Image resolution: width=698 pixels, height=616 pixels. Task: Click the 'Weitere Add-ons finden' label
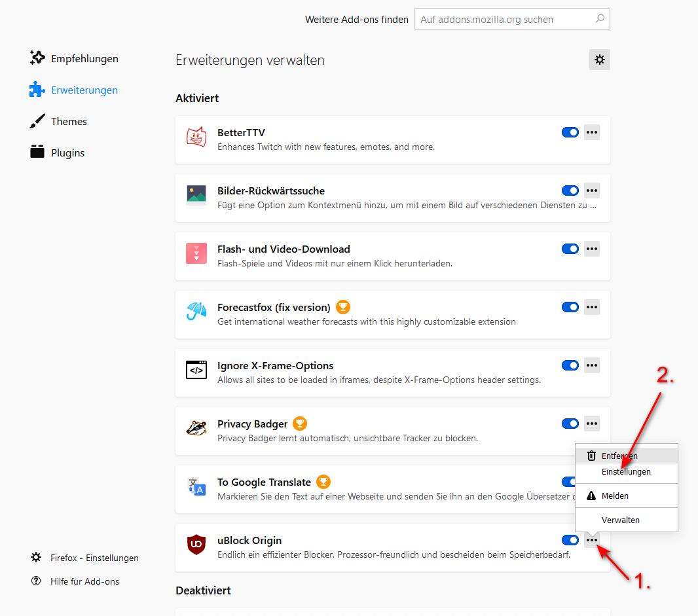(357, 20)
